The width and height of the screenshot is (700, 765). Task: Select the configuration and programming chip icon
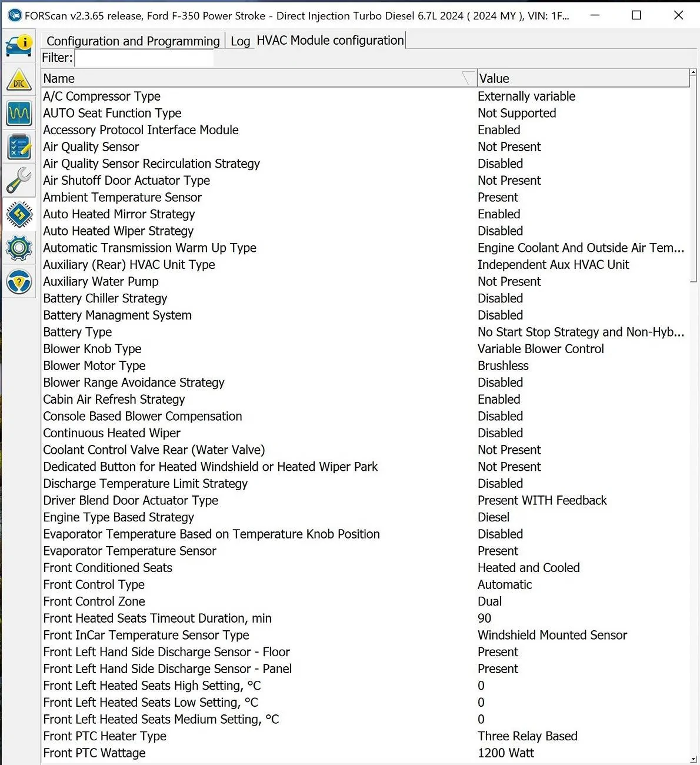19,214
